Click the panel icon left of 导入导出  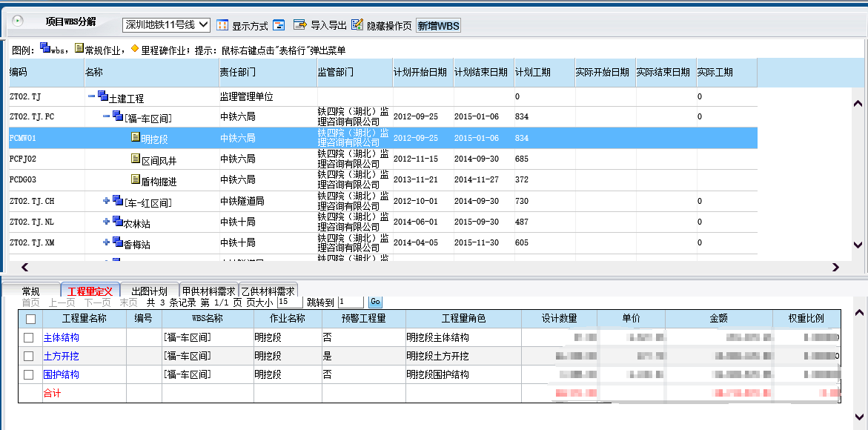point(279,25)
